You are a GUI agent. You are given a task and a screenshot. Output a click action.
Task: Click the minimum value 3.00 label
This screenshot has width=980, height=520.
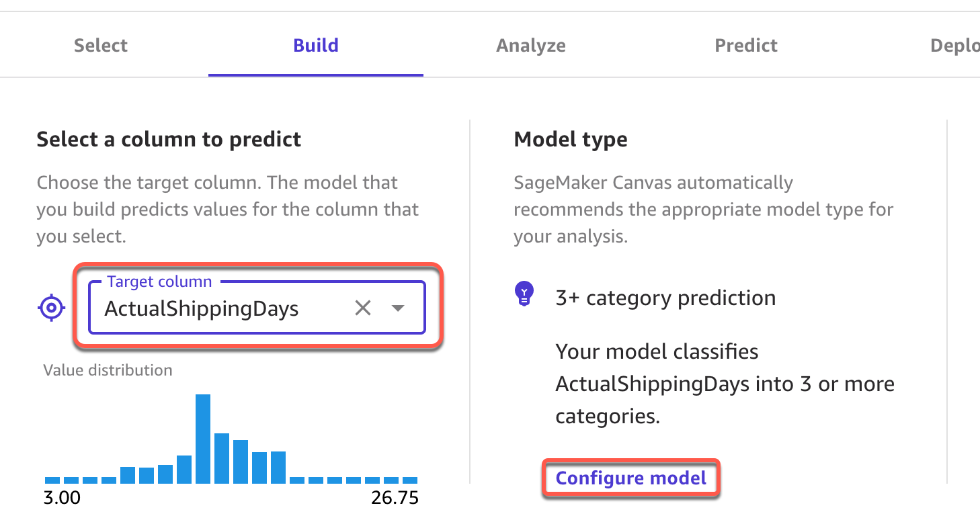62,498
